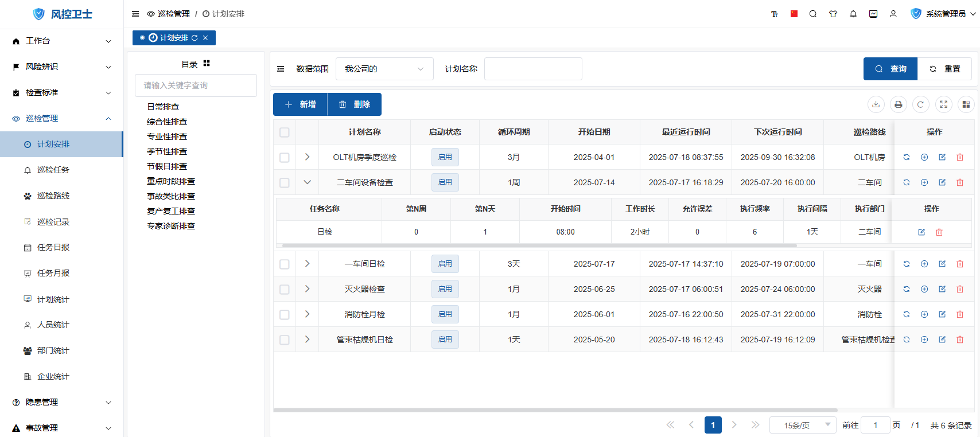
Task: Select the checkbox for 管束枯燥机日检 row
Action: coord(284,340)
